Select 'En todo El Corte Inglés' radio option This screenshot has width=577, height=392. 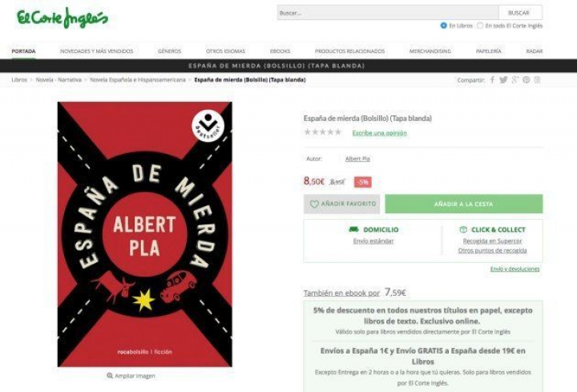pyautogui.click(x=480, y=26)
